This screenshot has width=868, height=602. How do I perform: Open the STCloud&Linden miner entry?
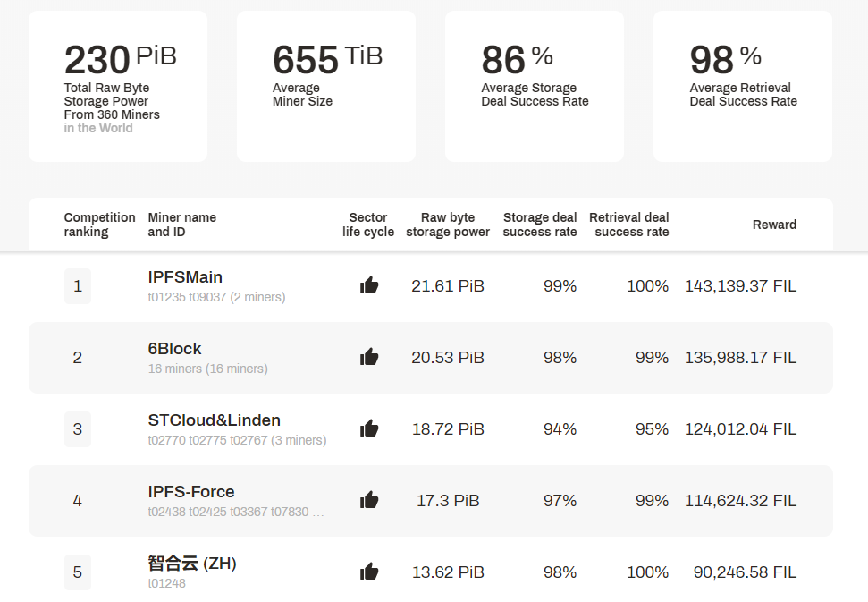[215, 420]
